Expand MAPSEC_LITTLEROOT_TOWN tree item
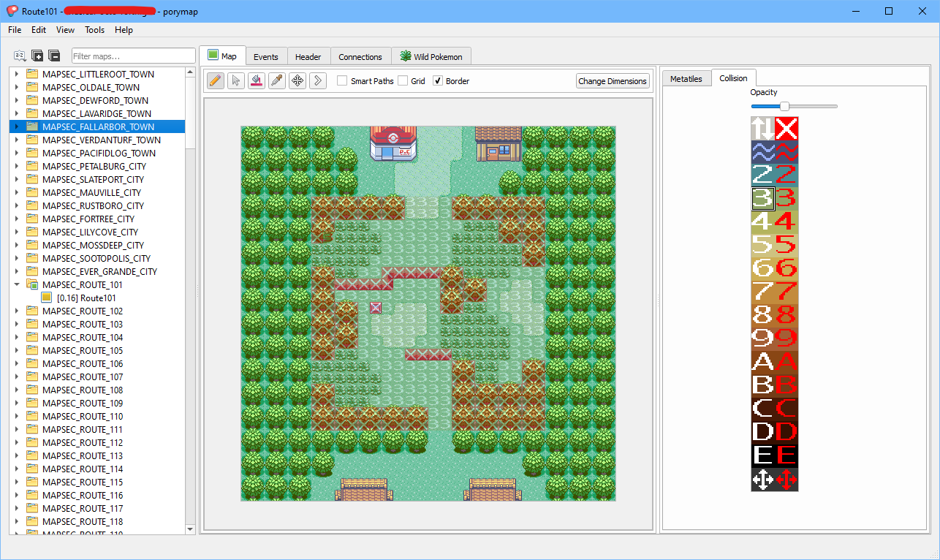 pyautogui.click(x=16, y=75)
